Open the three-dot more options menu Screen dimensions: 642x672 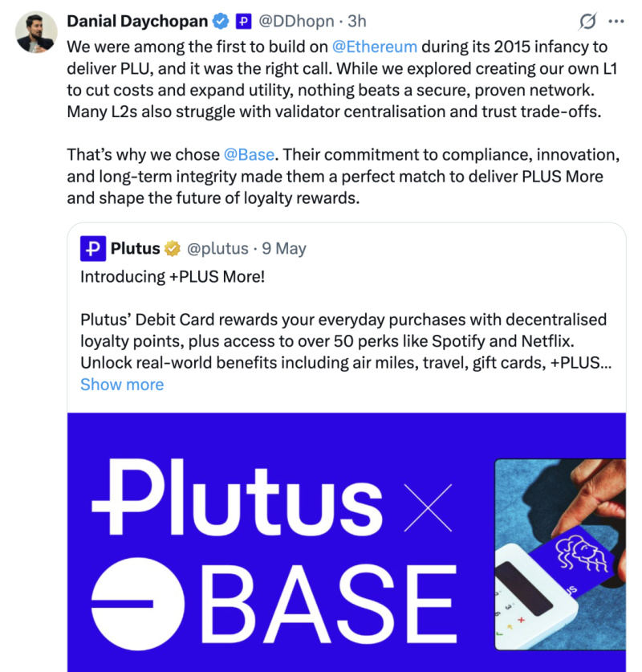tap(616, 22)
